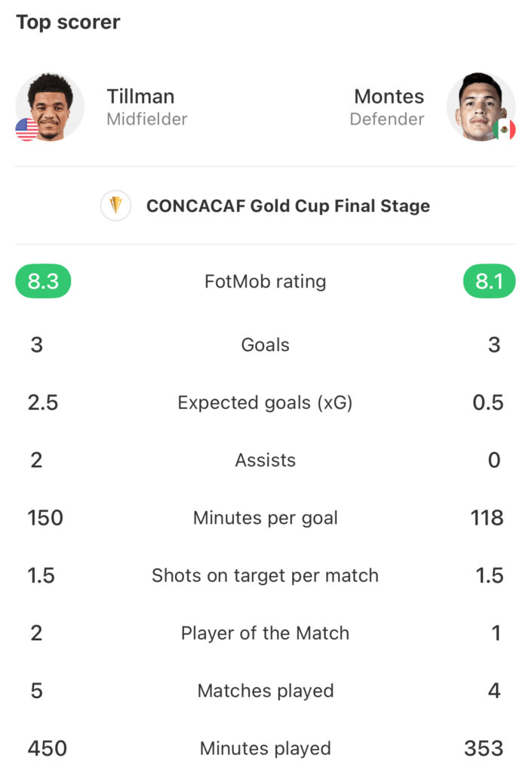532x773 pixels.
Task: Click the Top scorer heading
Action: [x=68, y=23]
